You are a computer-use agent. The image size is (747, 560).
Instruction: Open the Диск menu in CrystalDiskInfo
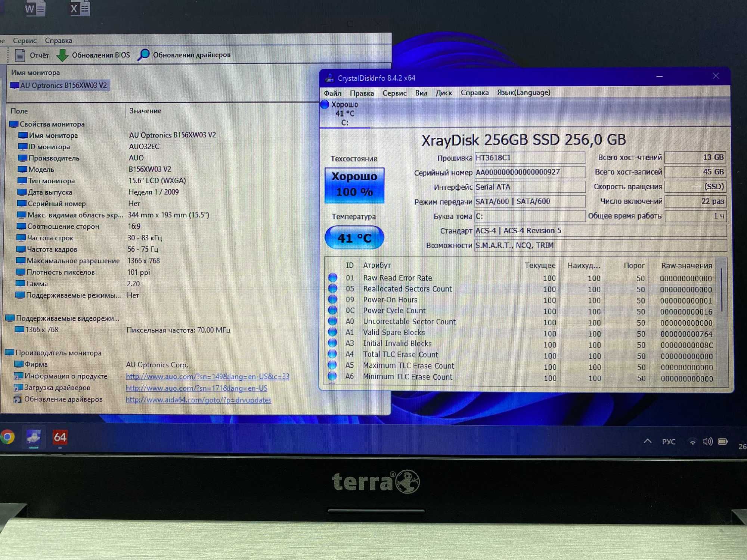[x=444, y=93]
